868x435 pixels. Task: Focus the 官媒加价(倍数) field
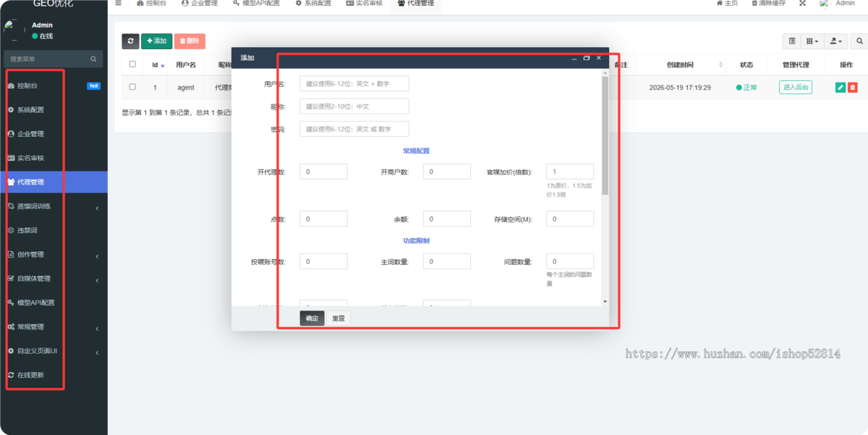[x=570, y=172]
